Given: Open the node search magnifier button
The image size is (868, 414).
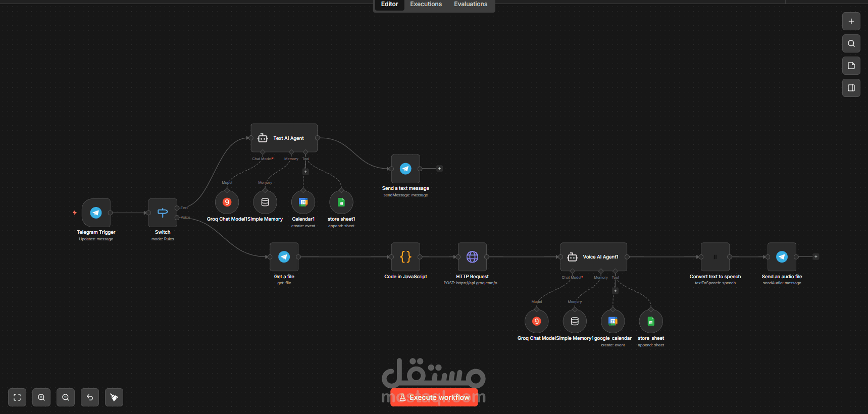Looking at the screenshot, I should (851, 43).
